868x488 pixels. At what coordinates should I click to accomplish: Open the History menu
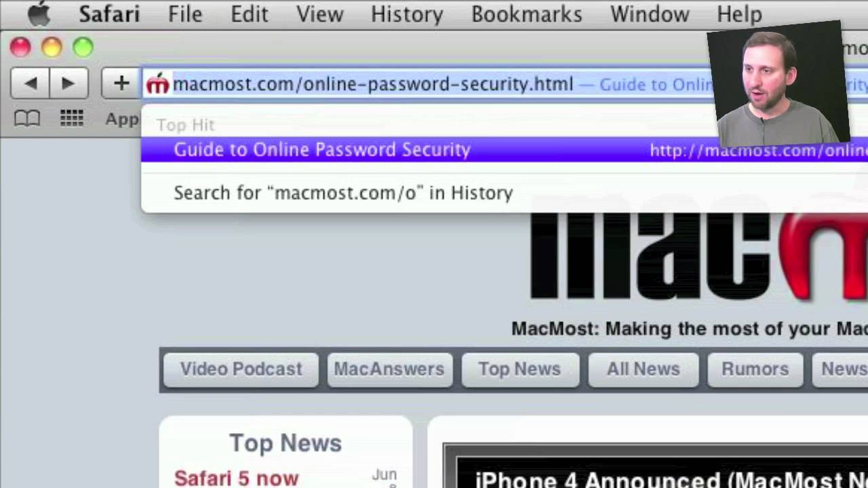(407, 14)
